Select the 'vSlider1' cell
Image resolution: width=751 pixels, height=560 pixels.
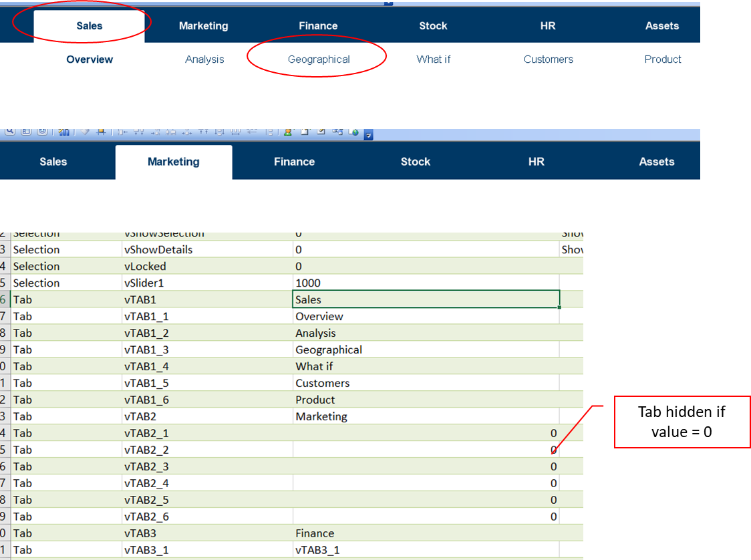[207, 283]
